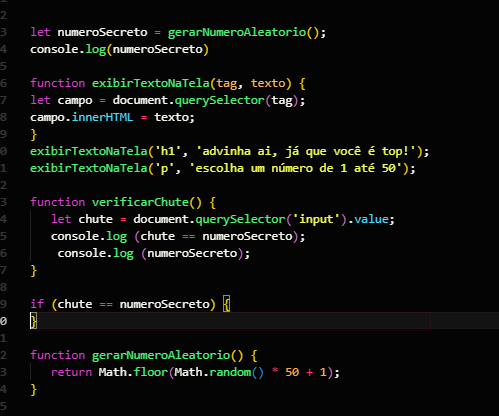
Task: Click the verificarChute function name
Action: (x=140, y=202)
